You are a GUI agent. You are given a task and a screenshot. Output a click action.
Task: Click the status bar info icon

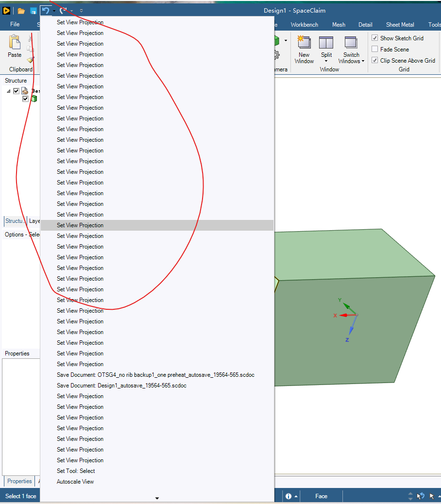(288, 496)
